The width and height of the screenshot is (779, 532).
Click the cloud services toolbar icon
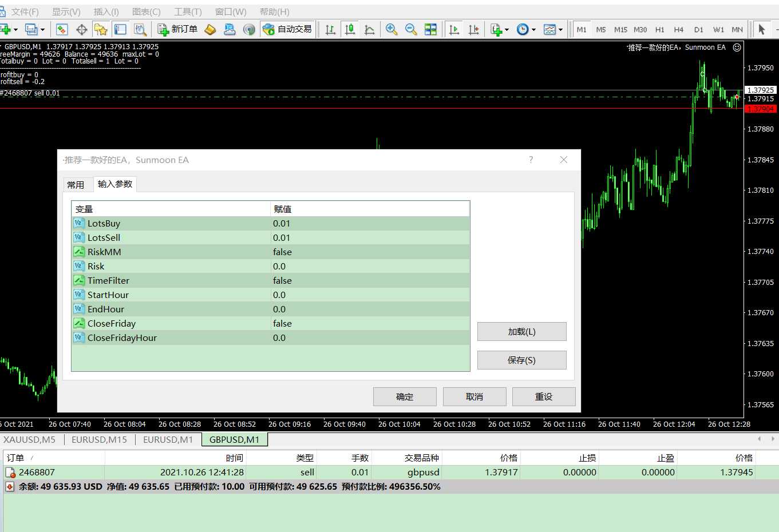coord(230,29)
